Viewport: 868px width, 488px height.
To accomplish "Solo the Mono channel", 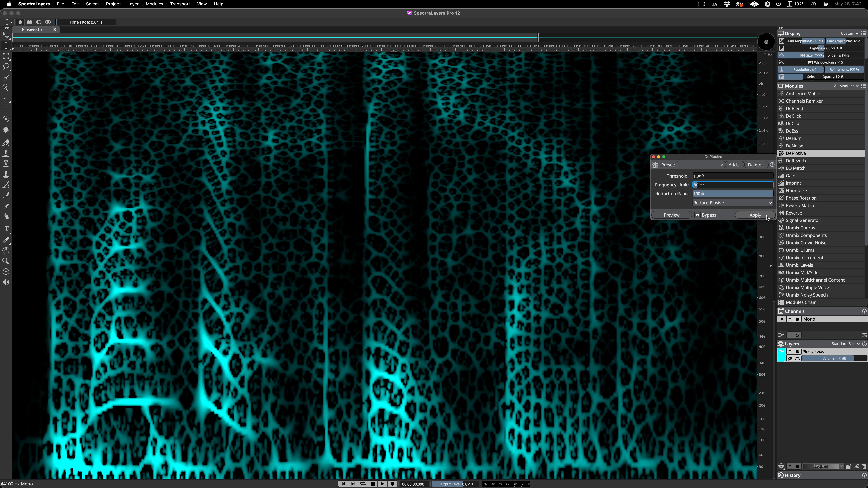I will pos(797,319).
